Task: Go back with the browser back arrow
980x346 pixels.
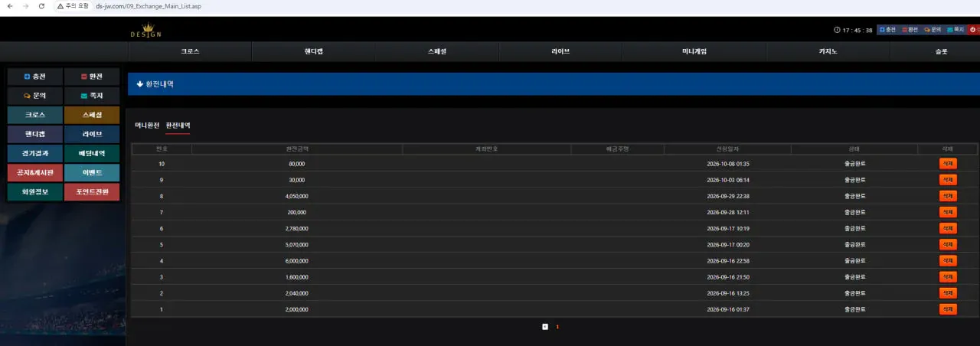Action: coord(8,5)
